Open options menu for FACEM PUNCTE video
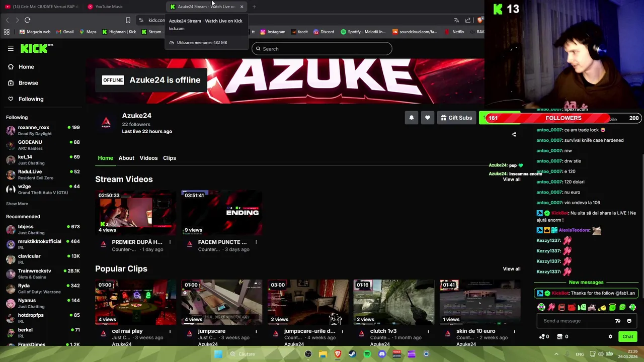The height and width of the screenshot is (362, 644). (256, 242)
